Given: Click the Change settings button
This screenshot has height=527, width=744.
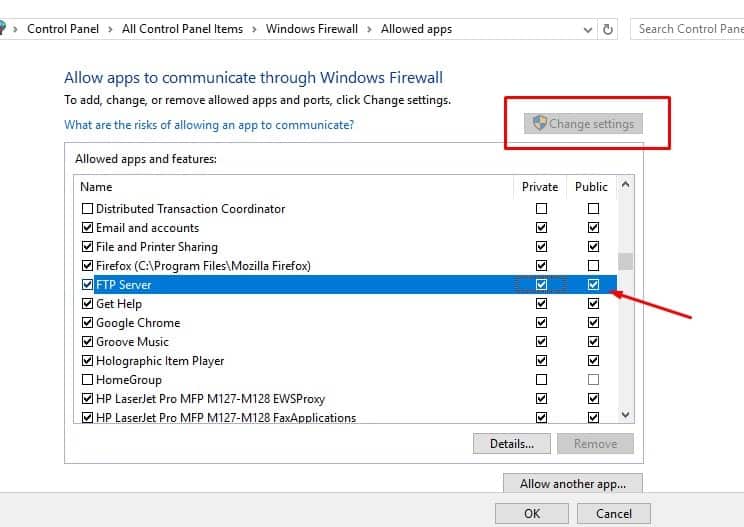Looking at the screenshot, I should [583, 124].
